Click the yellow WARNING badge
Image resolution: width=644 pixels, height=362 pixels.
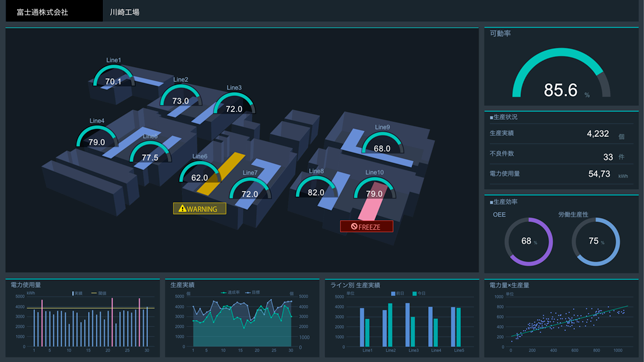pos(200,208)
